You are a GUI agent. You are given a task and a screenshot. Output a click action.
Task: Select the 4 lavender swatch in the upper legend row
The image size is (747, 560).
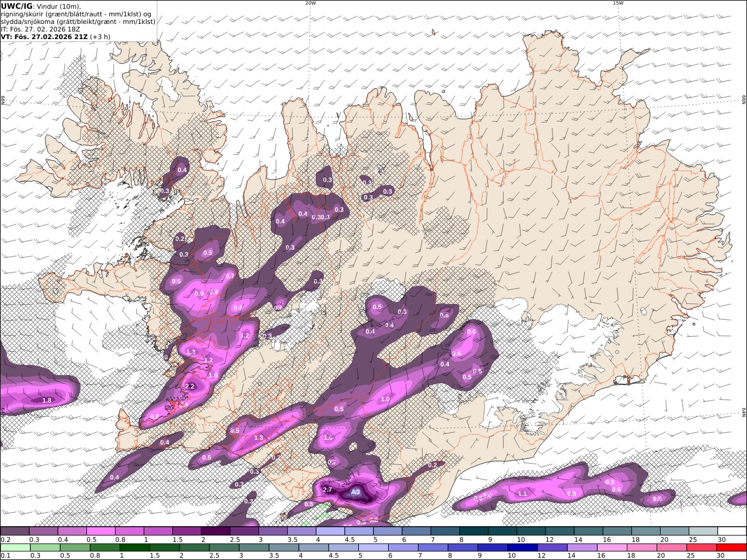(330, 531)
